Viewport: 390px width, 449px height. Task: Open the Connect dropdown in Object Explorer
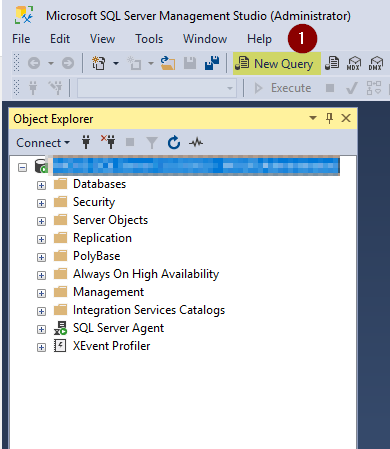pos(43,143)
